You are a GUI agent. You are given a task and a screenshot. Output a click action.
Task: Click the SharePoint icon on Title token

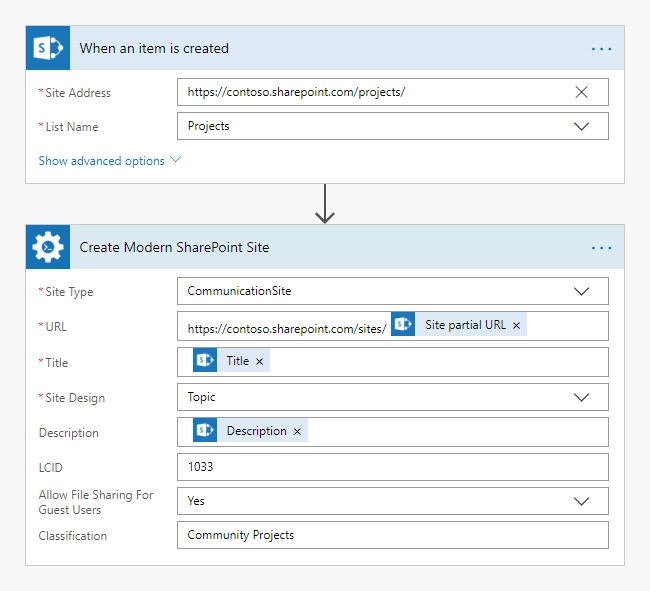(205, 360)
